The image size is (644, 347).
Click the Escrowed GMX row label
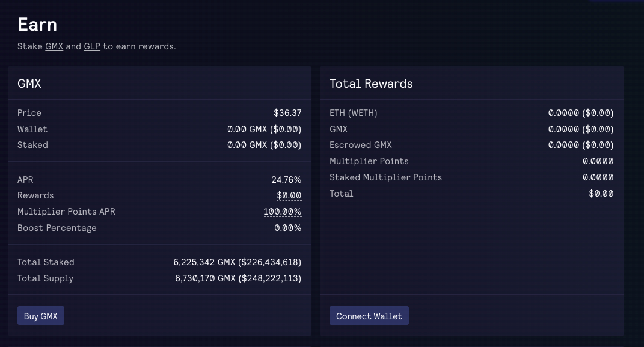pos(361,145)
